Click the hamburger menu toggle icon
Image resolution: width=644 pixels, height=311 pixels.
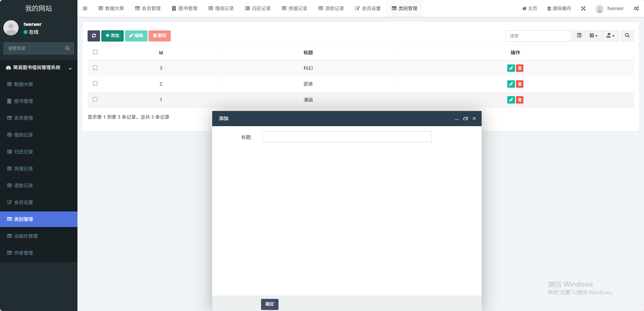(x=85, y=8)
